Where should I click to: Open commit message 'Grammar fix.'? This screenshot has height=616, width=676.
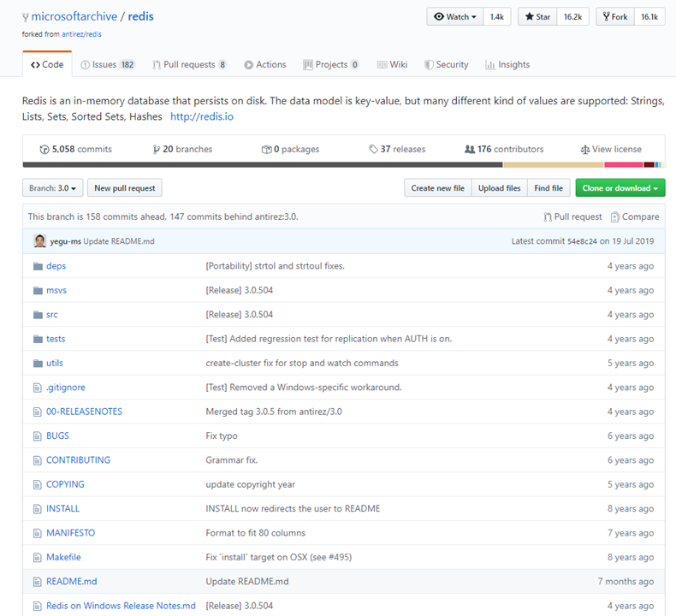click(232, 460)
